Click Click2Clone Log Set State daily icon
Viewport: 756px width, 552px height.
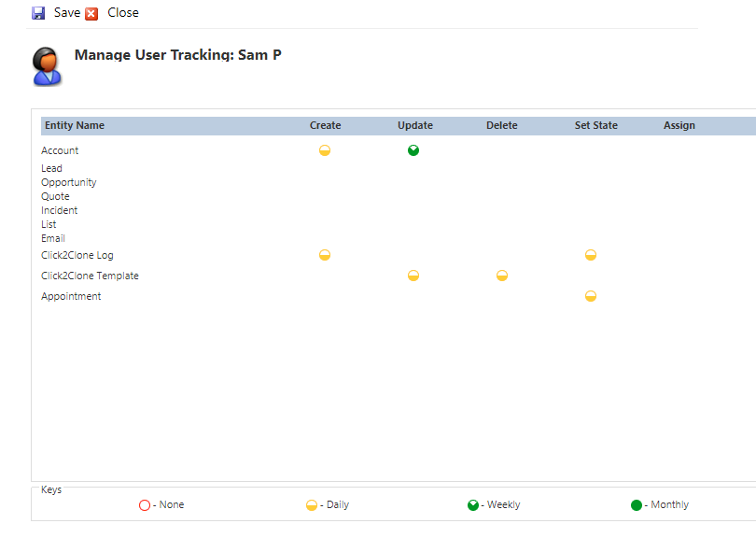click(x=591, y=255)
